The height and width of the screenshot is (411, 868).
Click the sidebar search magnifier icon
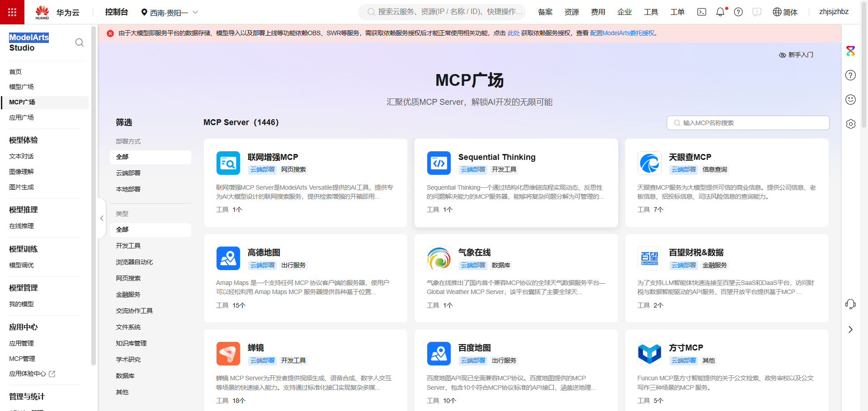(x=80, y=42)
